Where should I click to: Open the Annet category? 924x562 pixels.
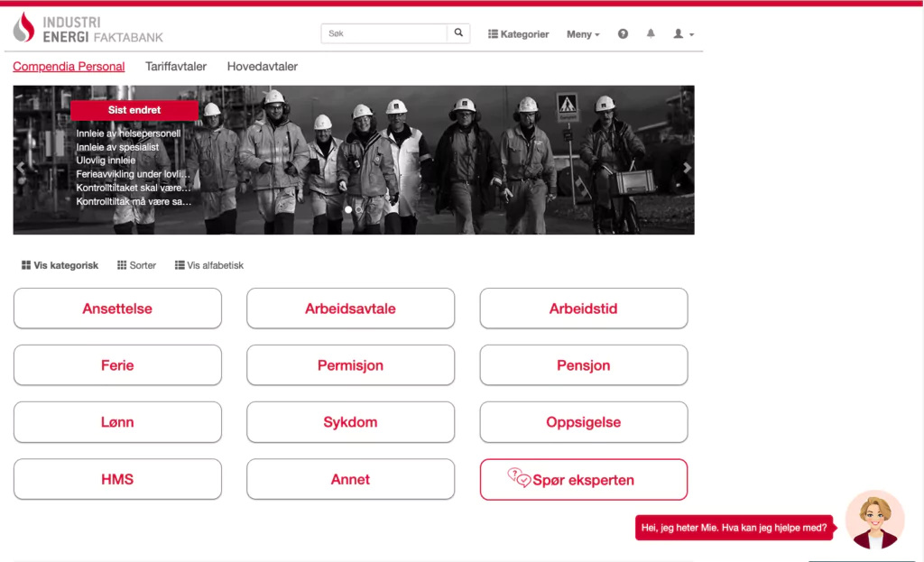pyautogui.click(x=350, y=479)
